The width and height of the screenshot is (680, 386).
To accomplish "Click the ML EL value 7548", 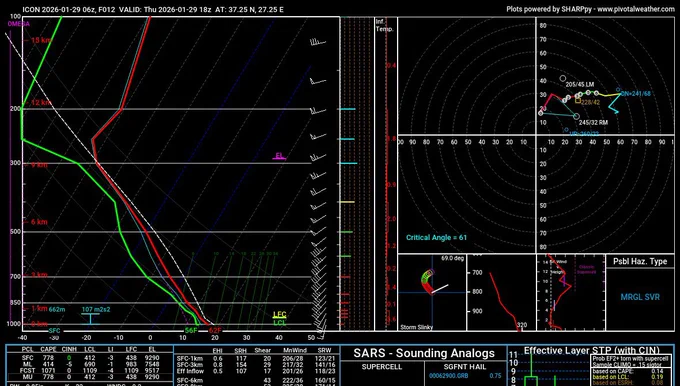I will [153, 364].
